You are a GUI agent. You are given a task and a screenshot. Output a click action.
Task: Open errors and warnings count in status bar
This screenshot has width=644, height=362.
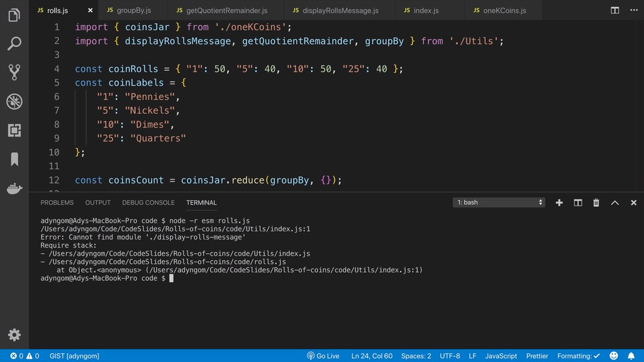click(x=25, y=356)
